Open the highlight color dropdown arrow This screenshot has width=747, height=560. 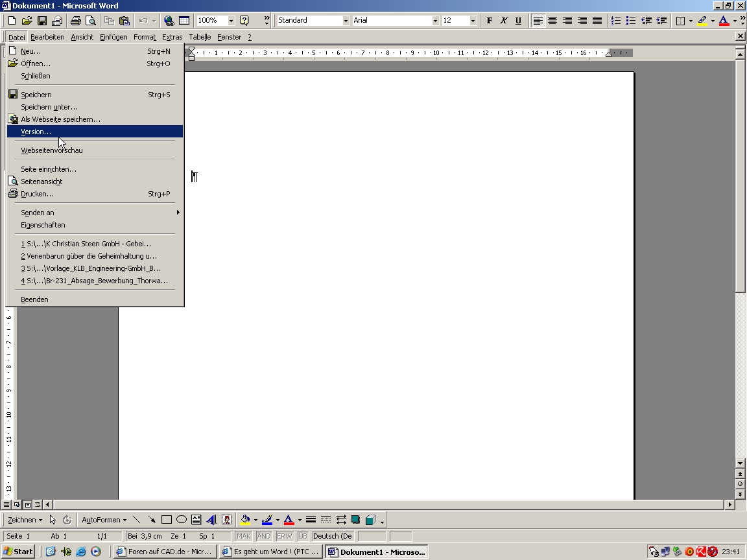click(713, 21)
